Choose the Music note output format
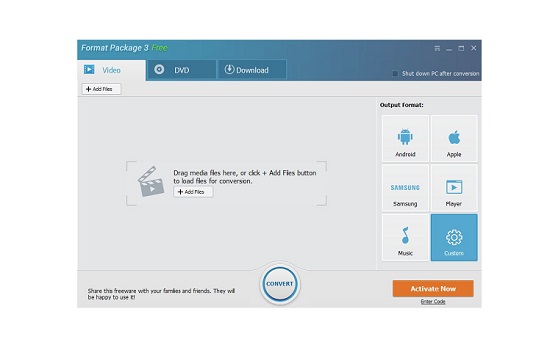 pos(405,237)
